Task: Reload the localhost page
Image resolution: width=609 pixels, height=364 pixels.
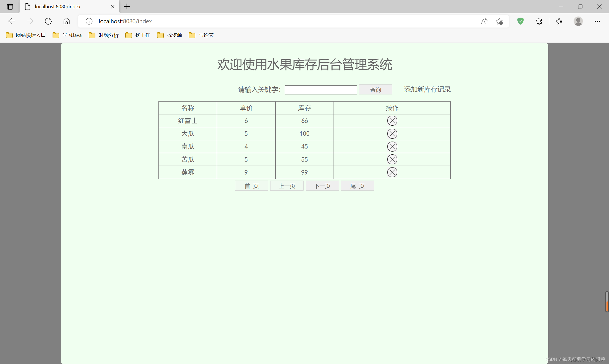Action: pyautogui.click(x=48, y=21)
